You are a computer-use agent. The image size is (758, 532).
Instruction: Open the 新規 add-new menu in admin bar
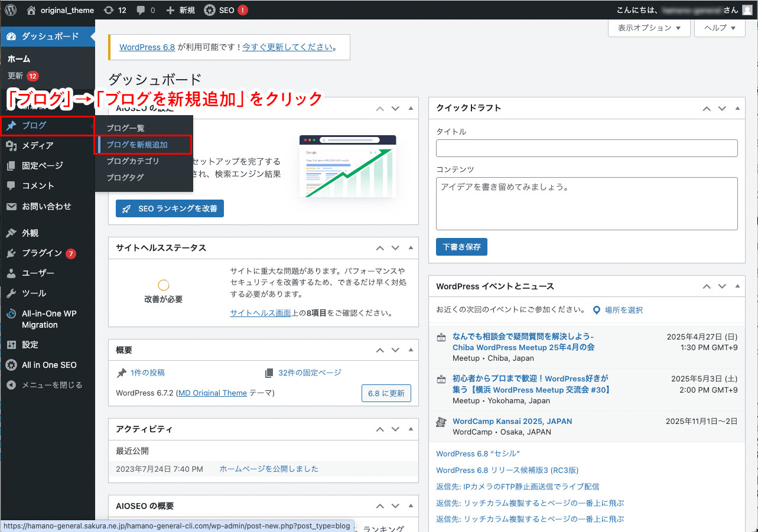point(180,9)
